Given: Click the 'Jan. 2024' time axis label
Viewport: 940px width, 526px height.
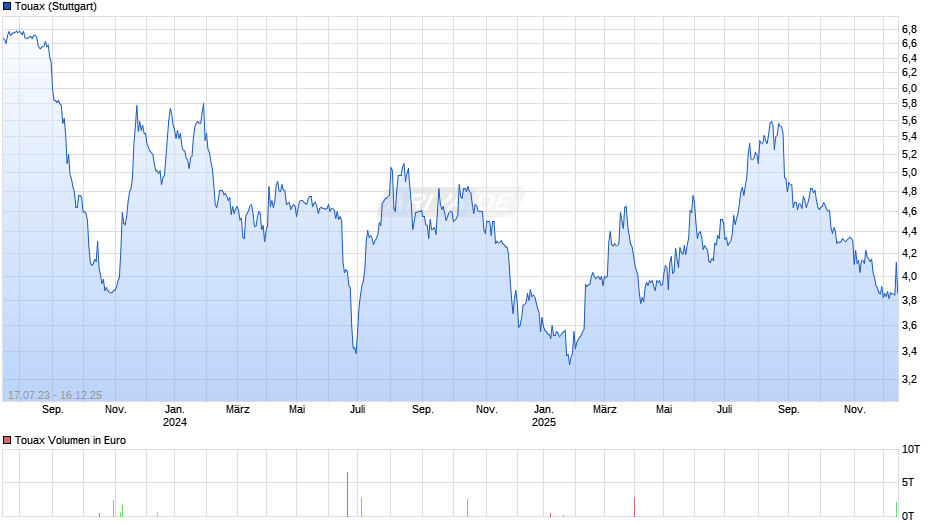Looking at the screenshot, I should click(174, 416).
